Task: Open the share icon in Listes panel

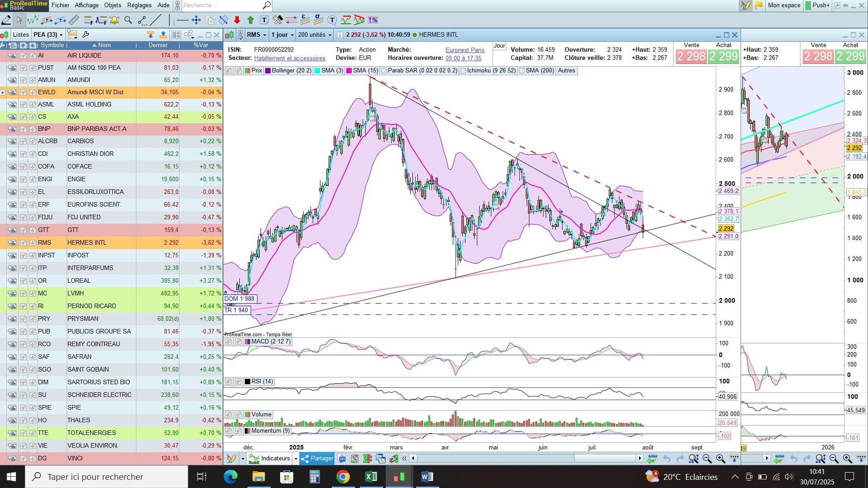Action: point(189,34)
